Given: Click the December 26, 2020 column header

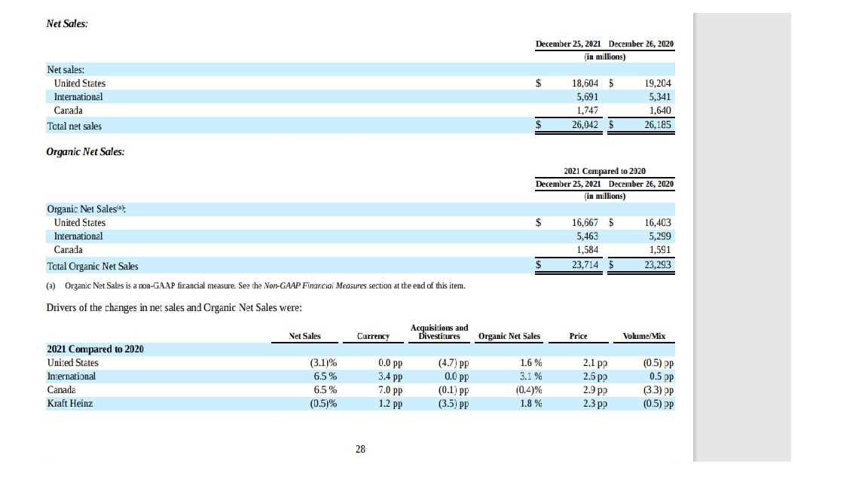Looking at the screenshot, I should (x=642, y=44).
